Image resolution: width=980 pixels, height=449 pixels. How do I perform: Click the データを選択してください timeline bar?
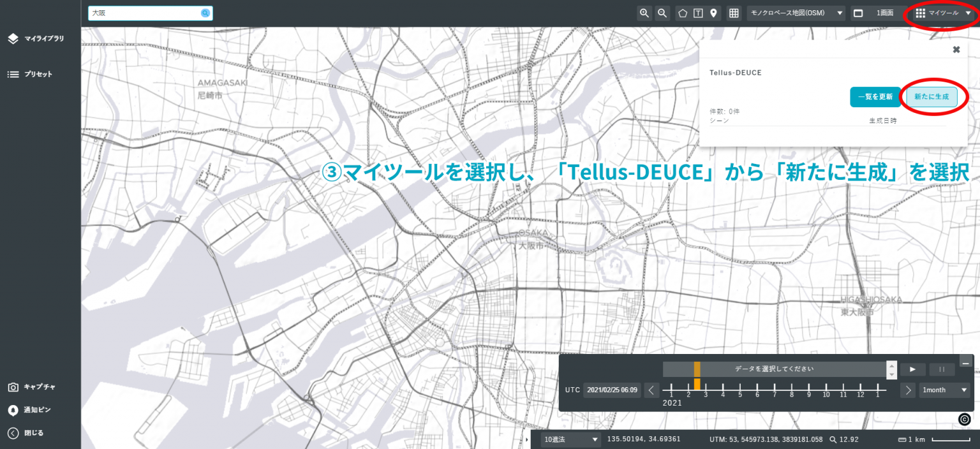(x=774, y=369)
